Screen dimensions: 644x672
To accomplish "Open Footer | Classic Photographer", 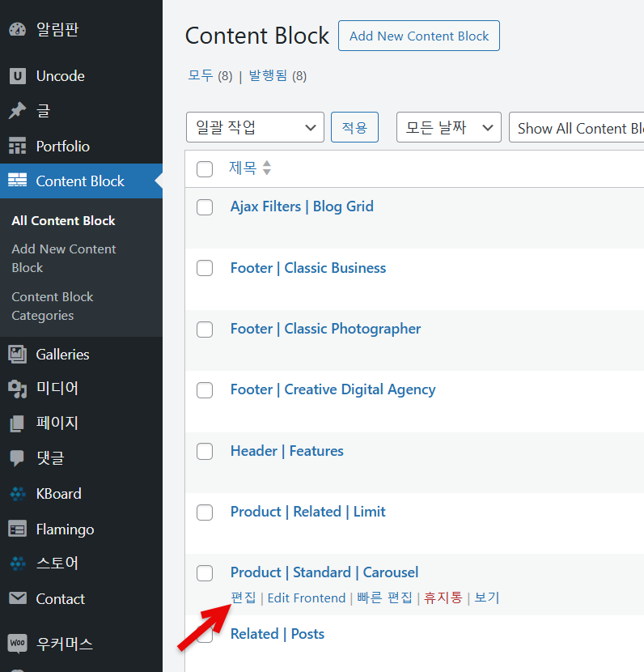I will (x=325, y=329).
